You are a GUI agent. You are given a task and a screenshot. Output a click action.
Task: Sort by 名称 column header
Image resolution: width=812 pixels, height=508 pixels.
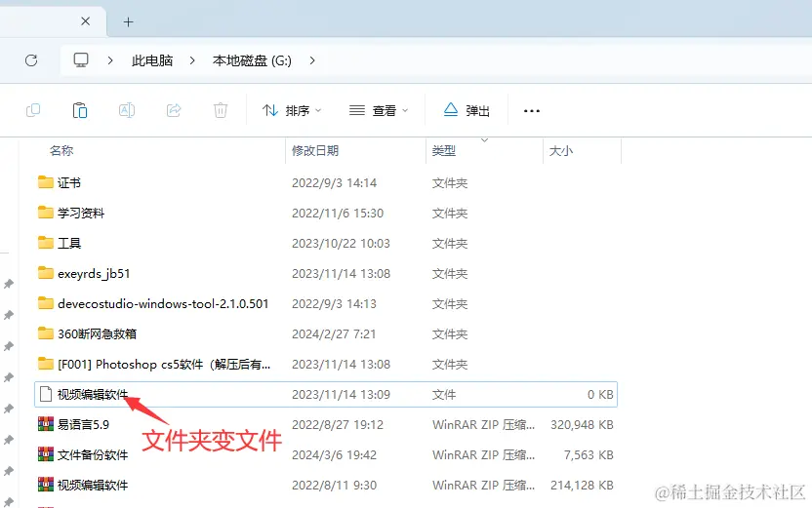tap(61, 150)
